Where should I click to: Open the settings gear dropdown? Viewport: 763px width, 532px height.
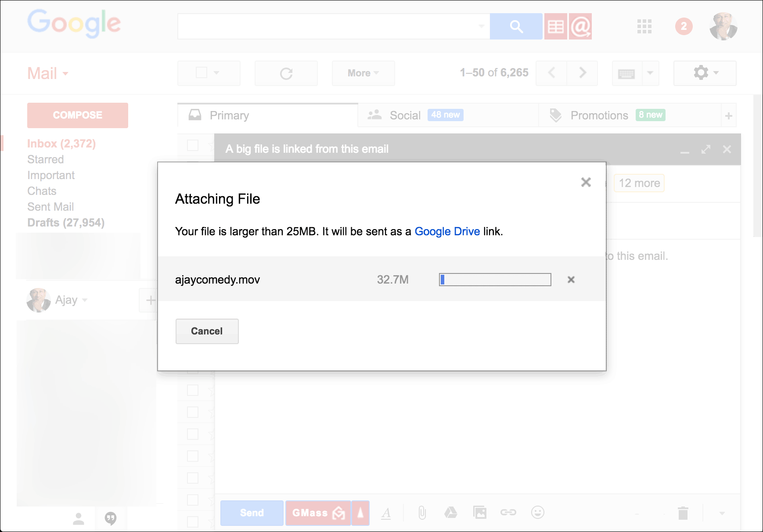pos(704,73)
